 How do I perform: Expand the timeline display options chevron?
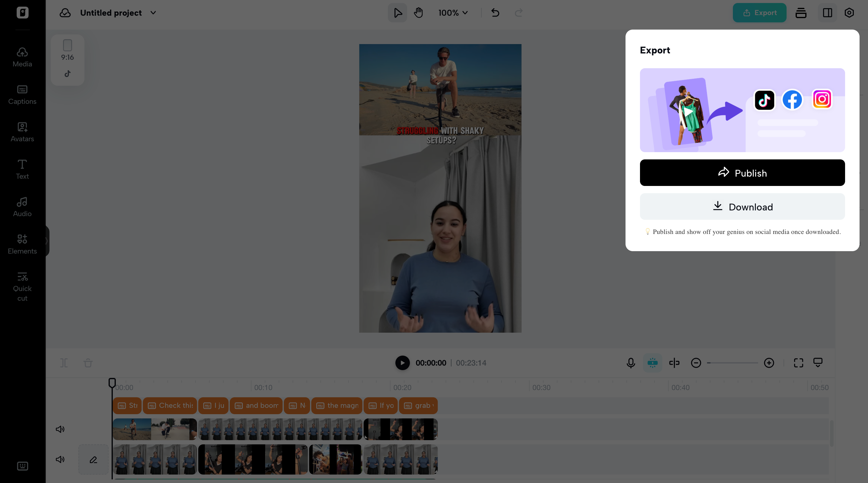(x=819, y=363)
